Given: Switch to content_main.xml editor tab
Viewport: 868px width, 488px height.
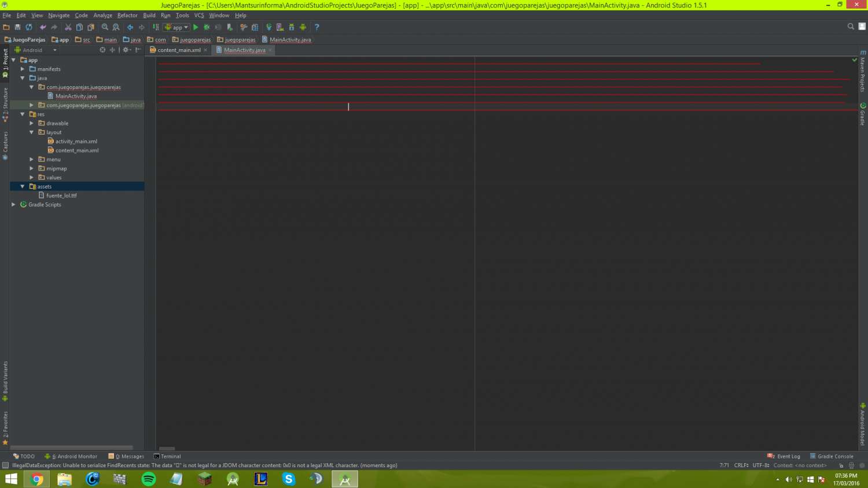Looking at the screenshot, I should (179, 50).
